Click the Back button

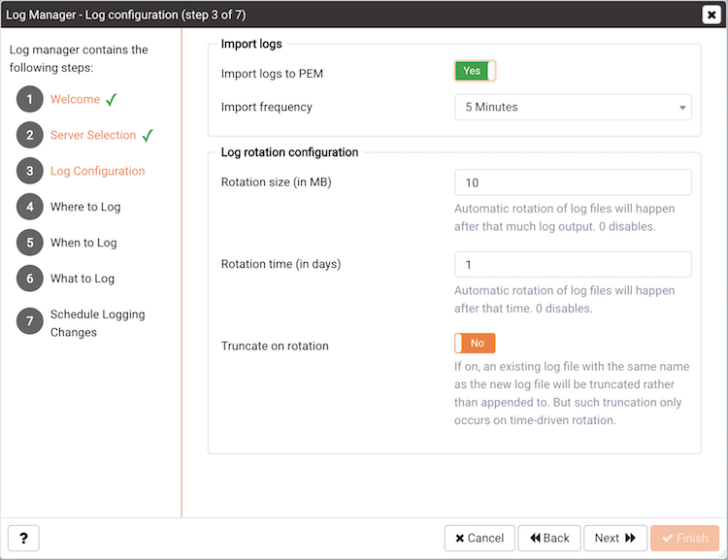click(x=549, y=539)
